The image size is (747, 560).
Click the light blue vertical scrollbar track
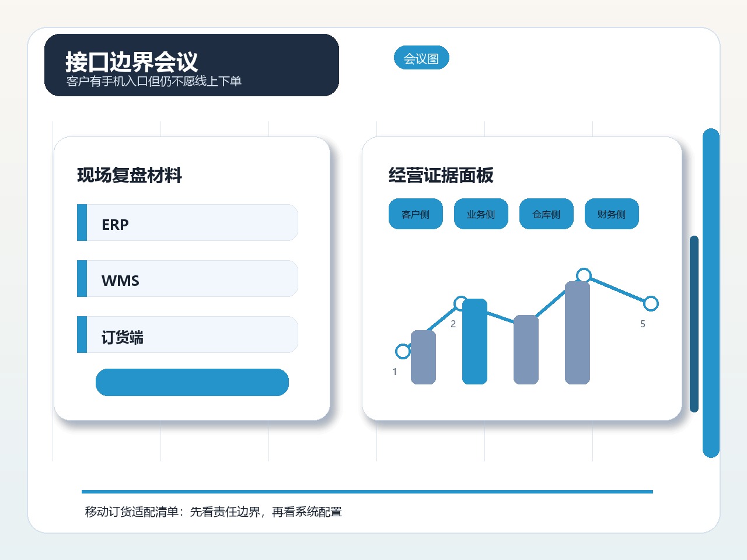click(x=711, y=293)
